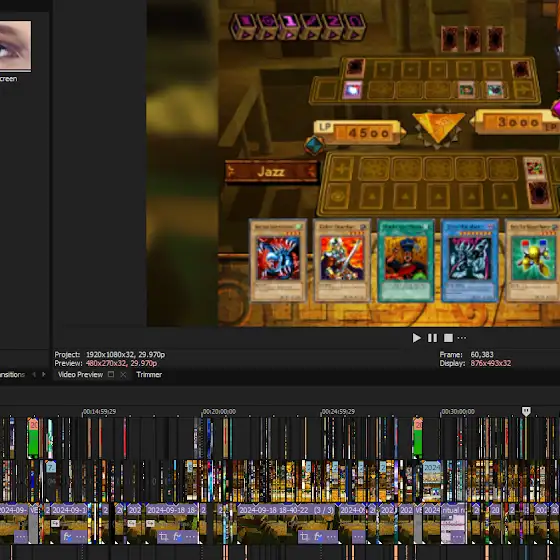Viewport: 560px width, 560px height.
Task: Open more options on clip 2024-09-18 18-40-22 (3/3)
Action: pos(331,536)
